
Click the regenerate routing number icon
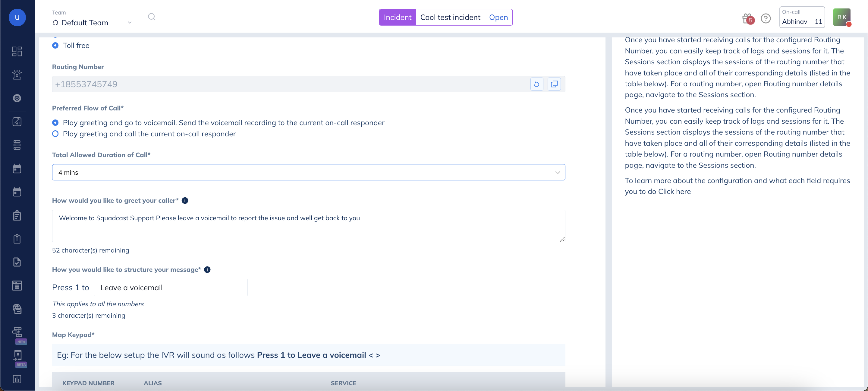tap(536, 84)
